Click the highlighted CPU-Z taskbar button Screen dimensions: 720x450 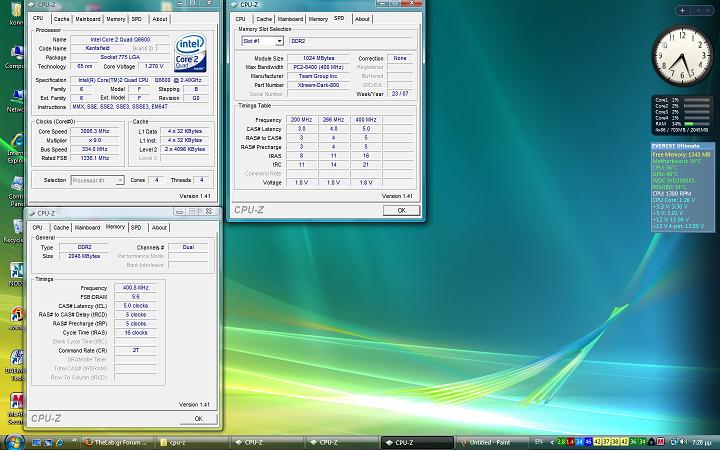[417, 442]
